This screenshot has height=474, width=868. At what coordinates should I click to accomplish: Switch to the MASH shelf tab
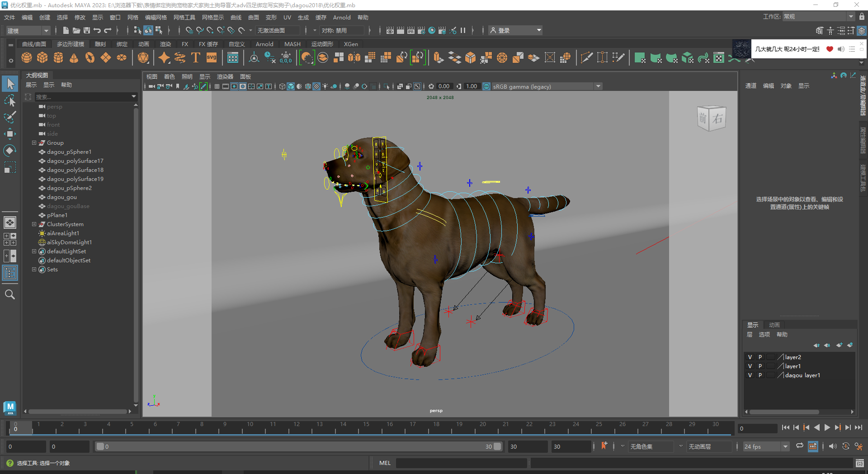pos(292,44)
